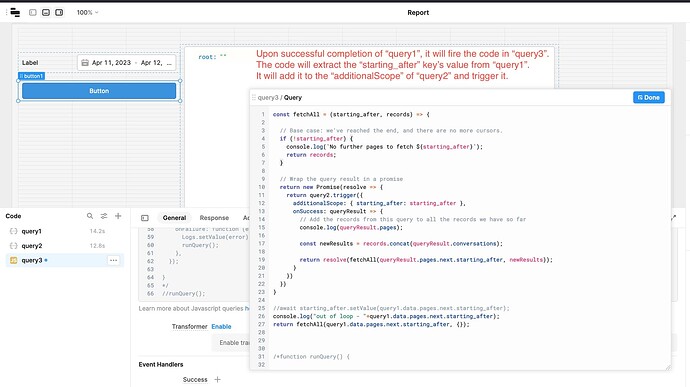Switch to the Response tab
Viewport: 690px width, 387px height.
pyautogui.click(x=214, y=218)
